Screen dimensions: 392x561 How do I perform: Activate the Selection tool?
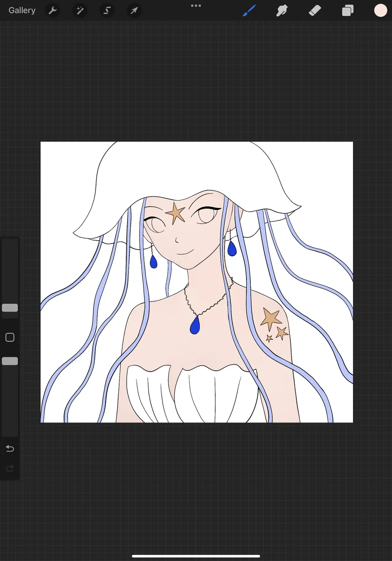coord(107,10)
